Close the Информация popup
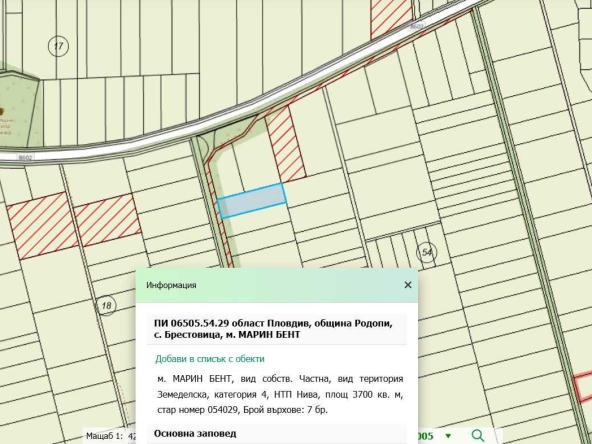This screenshot has width=592, height=444. (408, 285)
